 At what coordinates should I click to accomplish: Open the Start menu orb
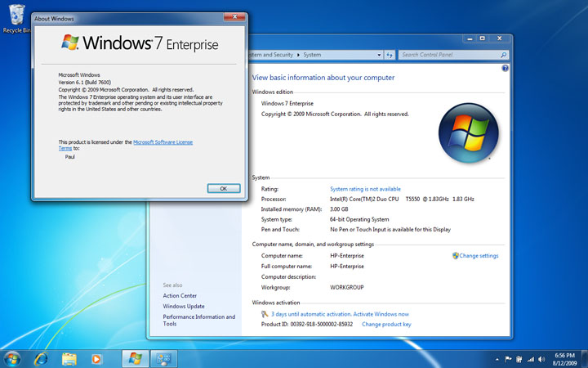pyautogui.click(x=12, y=358)
